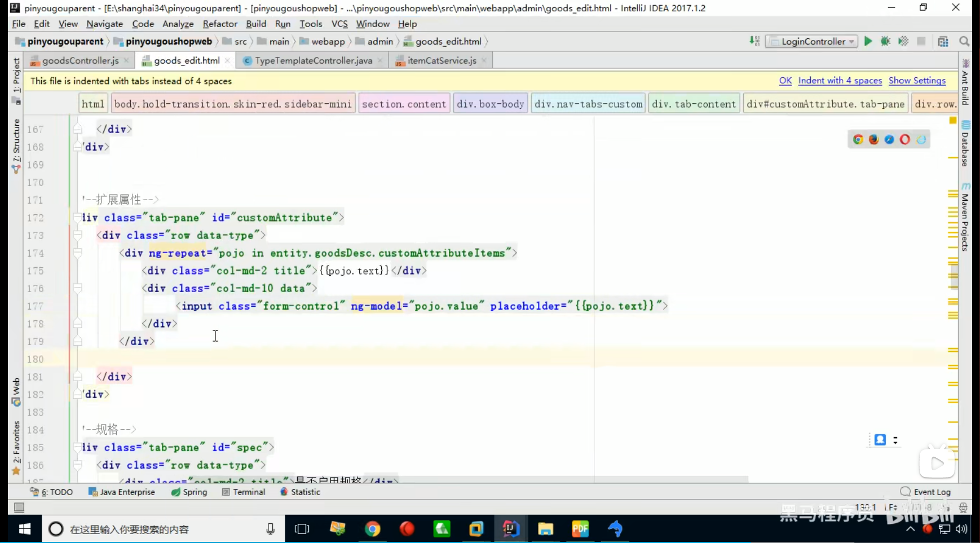Open the Java Enterprise tool window

pos(122,492)
